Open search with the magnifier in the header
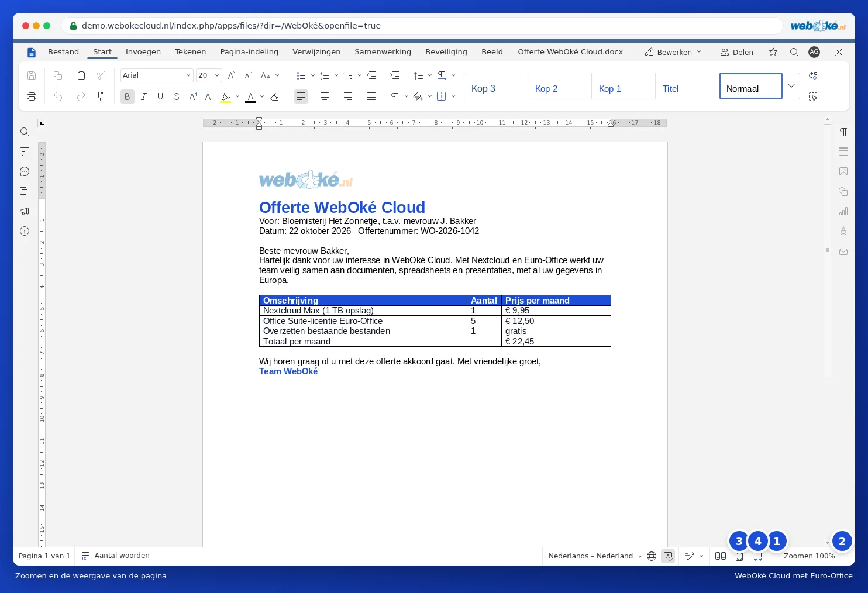 click(x=794, y=52)
